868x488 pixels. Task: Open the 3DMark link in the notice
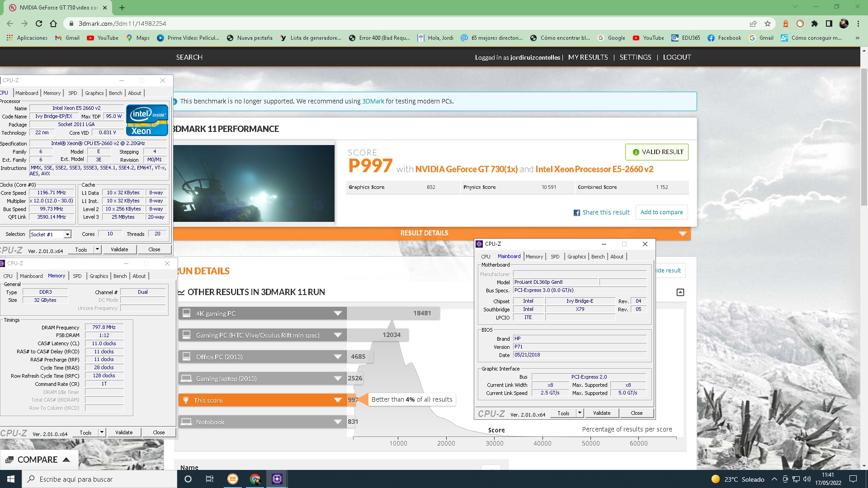click(373, 101)
